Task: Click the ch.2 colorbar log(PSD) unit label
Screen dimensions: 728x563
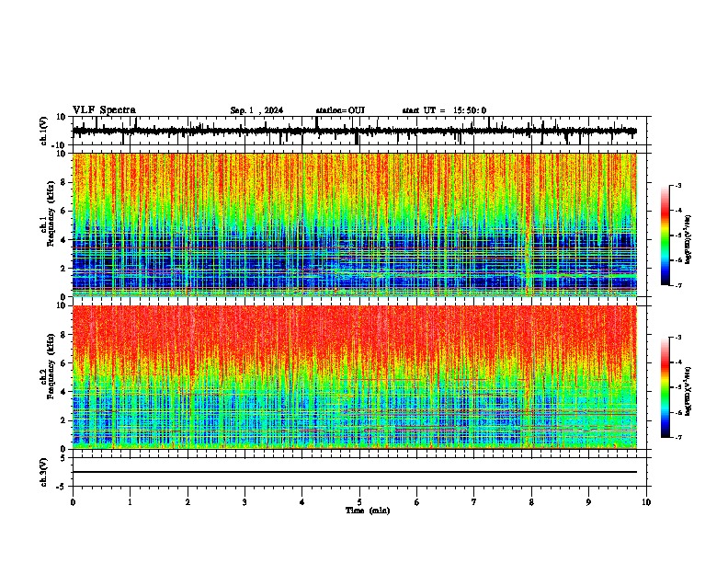Action: 688,391
